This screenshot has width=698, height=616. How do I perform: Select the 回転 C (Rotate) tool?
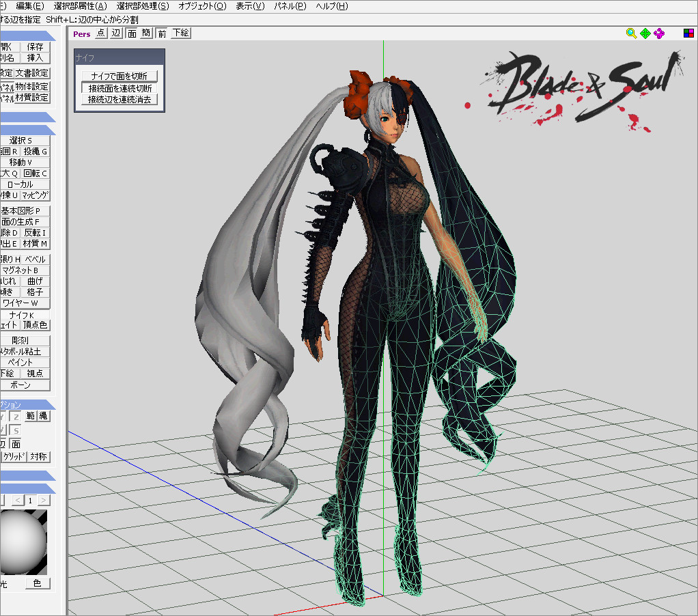(36, 173)
